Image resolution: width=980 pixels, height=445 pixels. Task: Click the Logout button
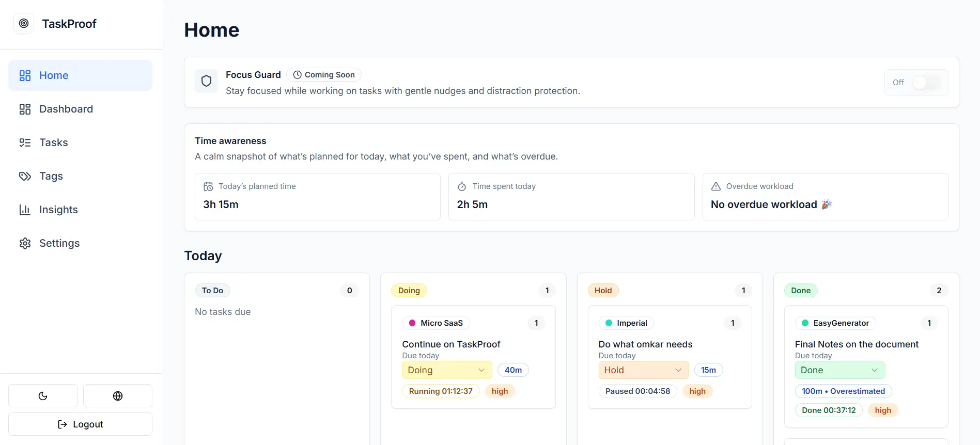(81, 424)
